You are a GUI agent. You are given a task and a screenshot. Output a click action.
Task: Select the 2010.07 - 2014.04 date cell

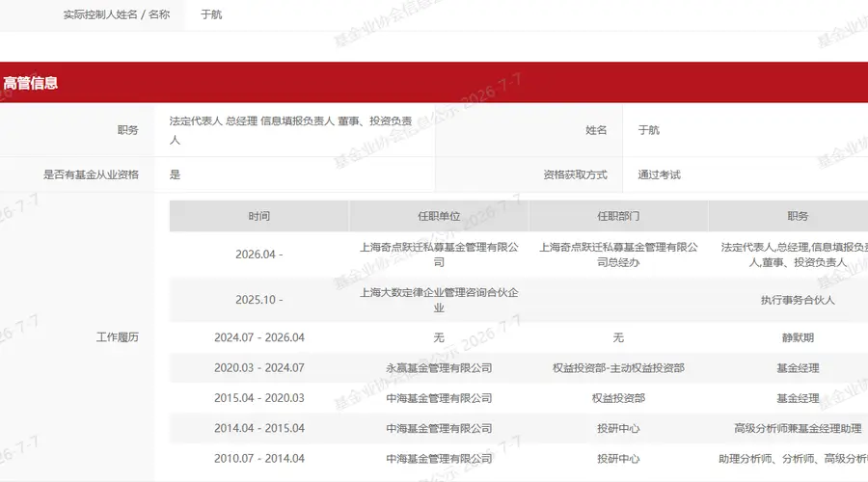[x=259, y=458]
